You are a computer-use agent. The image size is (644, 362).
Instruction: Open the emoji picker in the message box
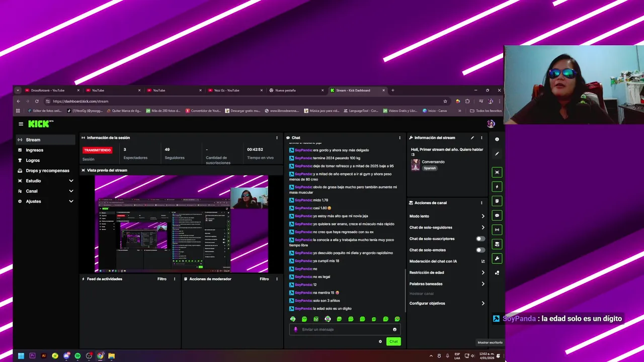[394, 329]
